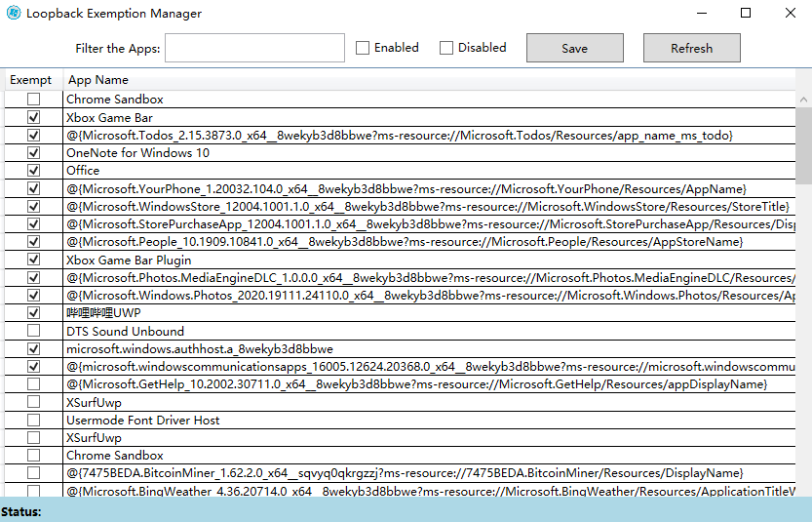The height and width of the screenshot is (522, 812).
Task: Select the microsoft.windows.authhost.a app name
Action: [200, 349]
